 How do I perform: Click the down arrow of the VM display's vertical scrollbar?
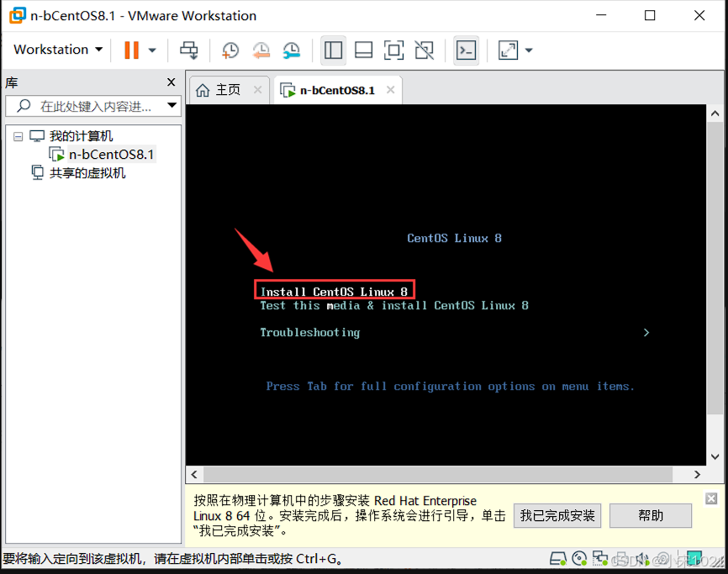pyautogui.click(x=715, y=456)
